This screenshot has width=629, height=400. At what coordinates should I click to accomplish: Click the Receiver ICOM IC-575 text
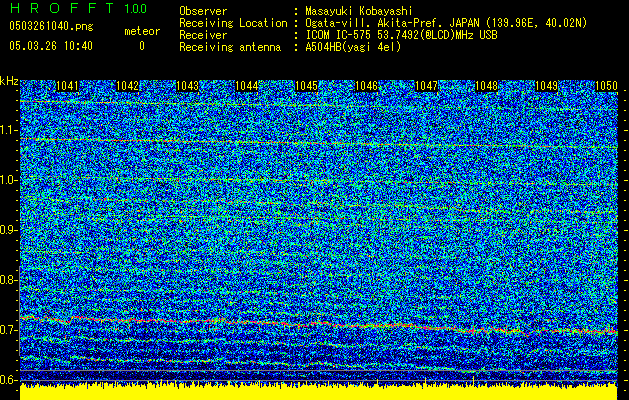click(x=401, y=35)
